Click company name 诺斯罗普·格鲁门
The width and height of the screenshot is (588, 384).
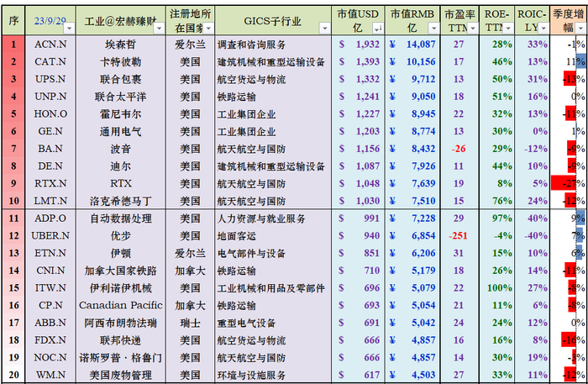120,357
